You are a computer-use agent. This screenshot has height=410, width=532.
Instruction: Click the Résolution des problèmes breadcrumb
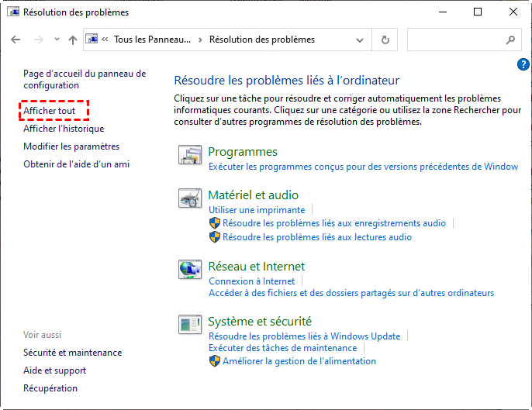[x=262, y=40]
